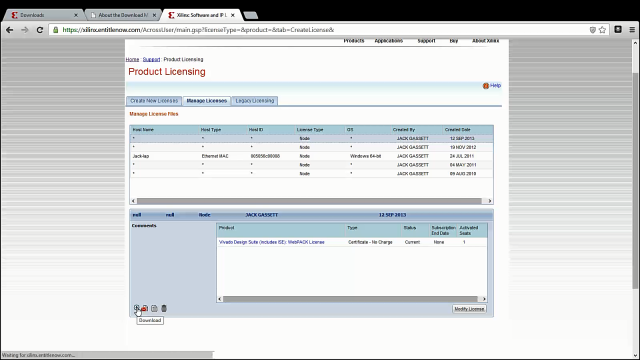Sort by the Host Name column header
Viewport: 640px width, 360px height.
pos(143,130)
